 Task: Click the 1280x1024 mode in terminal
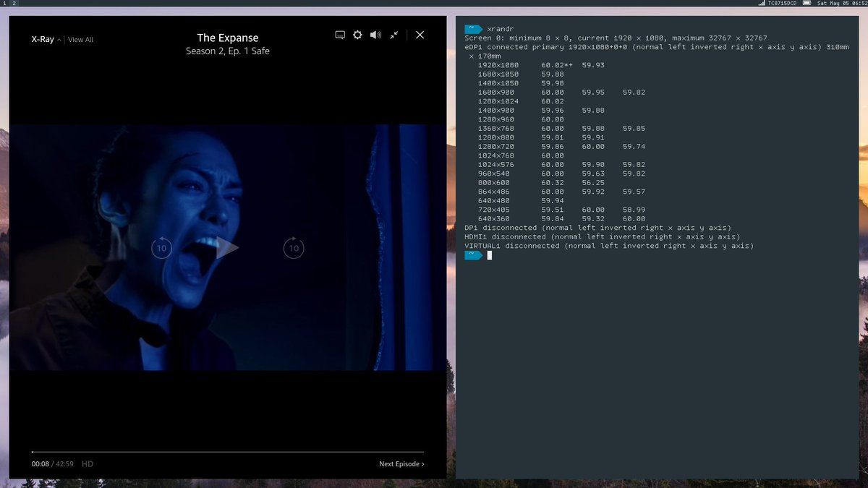click(x=498, y=101)
